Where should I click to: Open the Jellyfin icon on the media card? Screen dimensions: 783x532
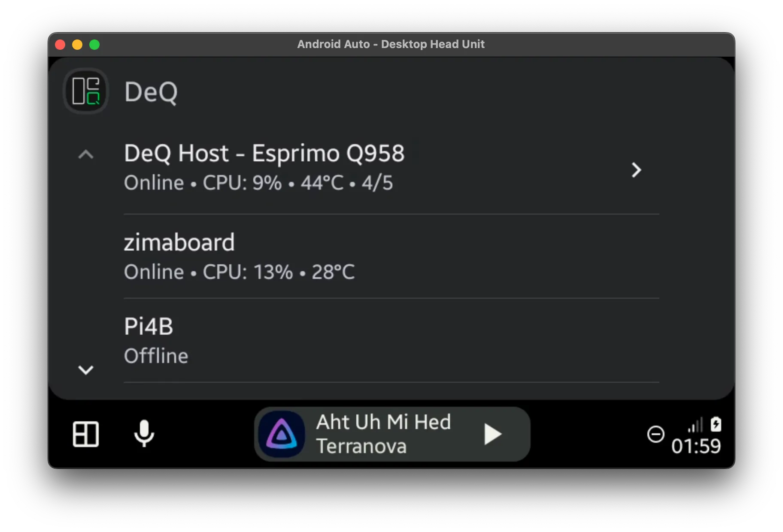coord(281,435)
